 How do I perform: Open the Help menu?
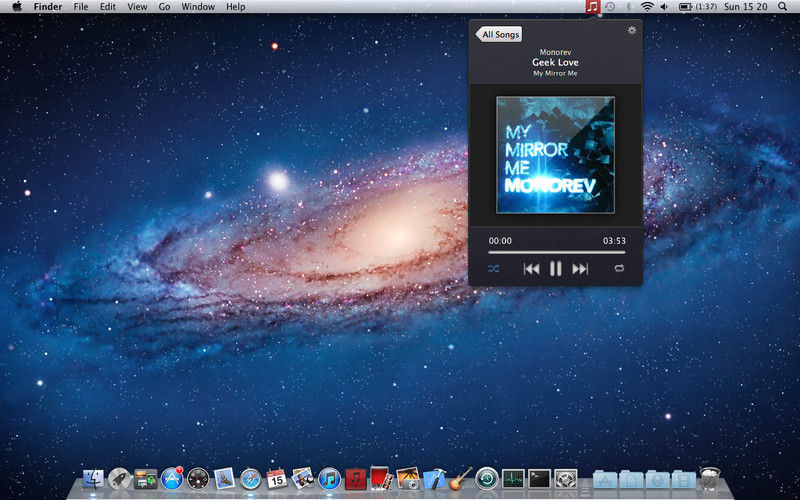click(x=235, y=7)
